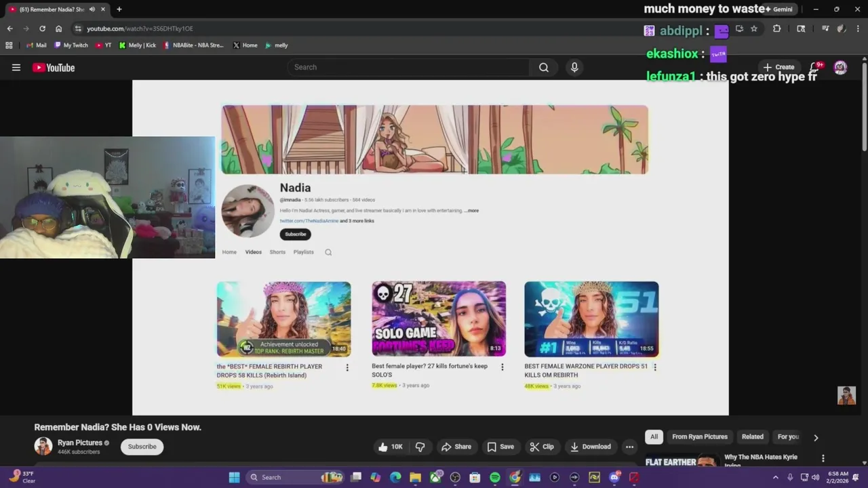868x488 pixels.
Task: Open Nadia channel Shorts tab
Action: pos(277,252)
